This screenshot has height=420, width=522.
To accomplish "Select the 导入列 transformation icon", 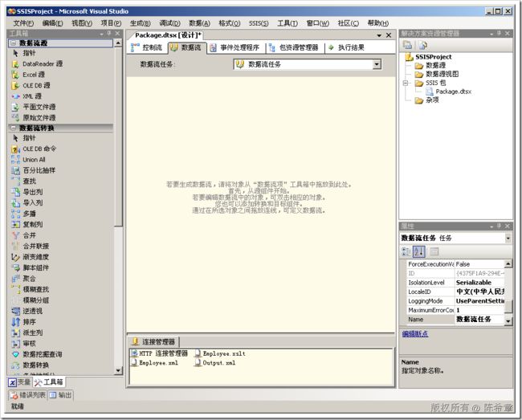I will (15, 202).
